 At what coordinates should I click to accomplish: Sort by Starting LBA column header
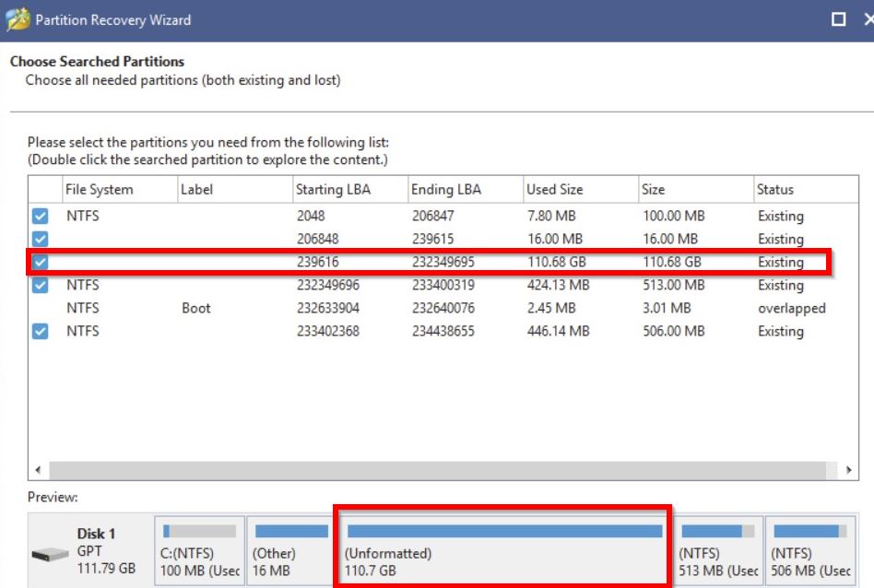pos(332,190)
